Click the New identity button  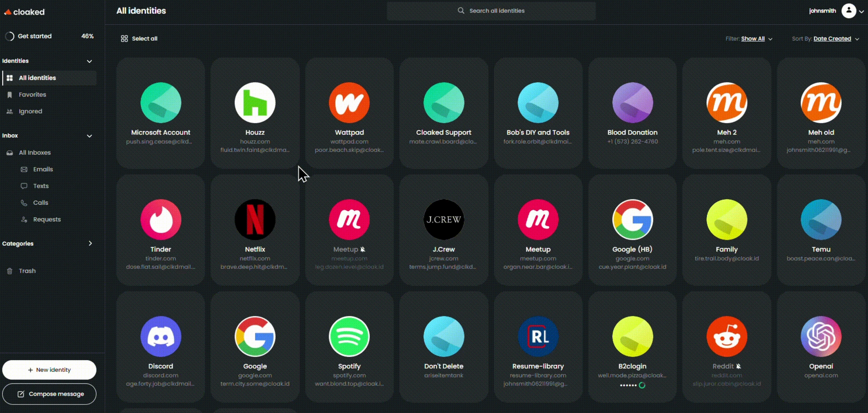(x=49, y=370)
